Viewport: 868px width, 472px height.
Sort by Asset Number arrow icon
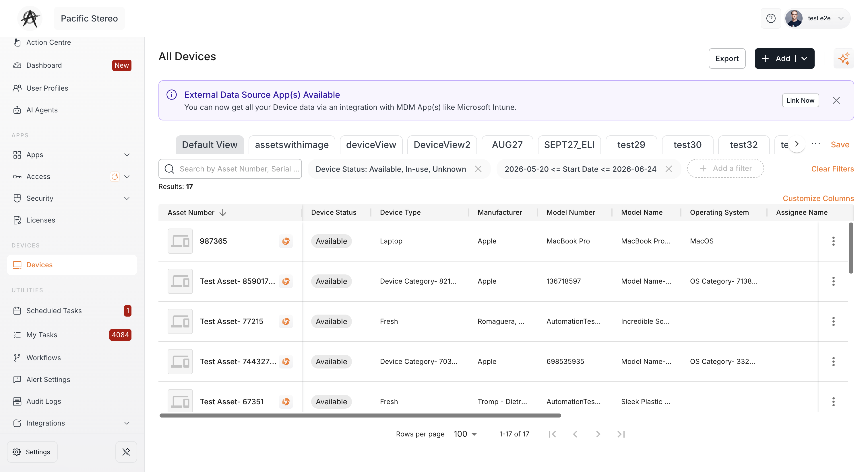coord(223,212)
